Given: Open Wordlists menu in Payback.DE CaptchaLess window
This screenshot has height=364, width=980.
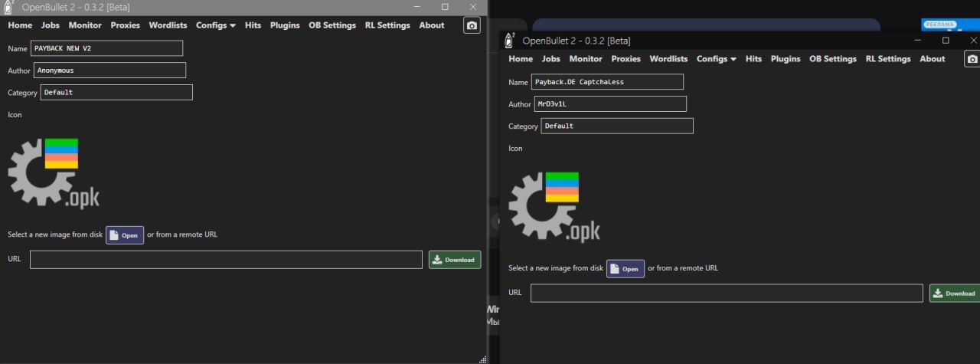Looking at the screenshot, I should pos(668,59).
